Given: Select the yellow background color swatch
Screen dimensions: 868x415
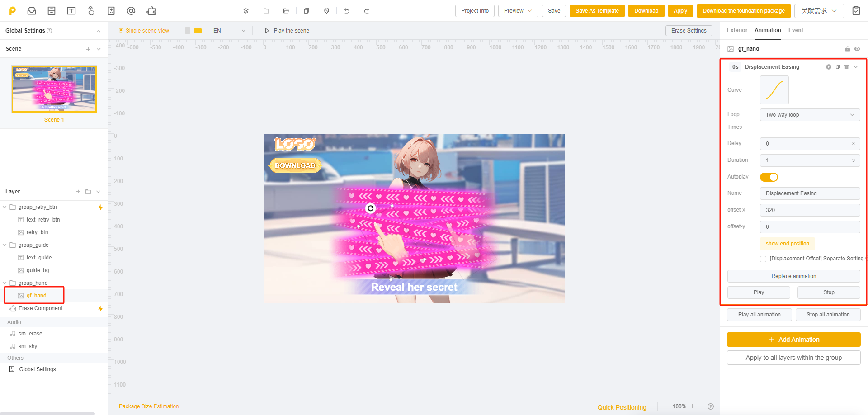Looking at the screenshot, I should [x=198, y=31].
